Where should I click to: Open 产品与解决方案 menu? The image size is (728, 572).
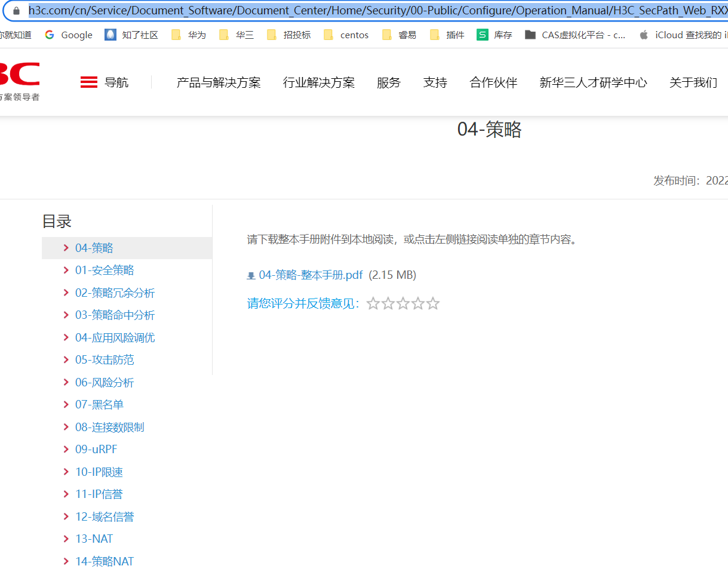(x=219, y=82)
